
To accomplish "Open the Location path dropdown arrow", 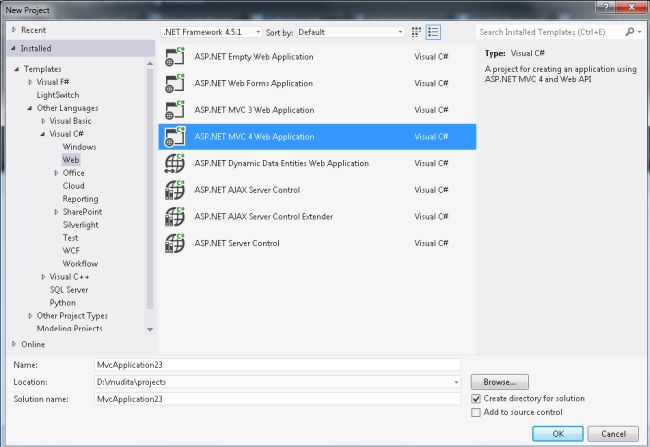I will click(456, 382).
